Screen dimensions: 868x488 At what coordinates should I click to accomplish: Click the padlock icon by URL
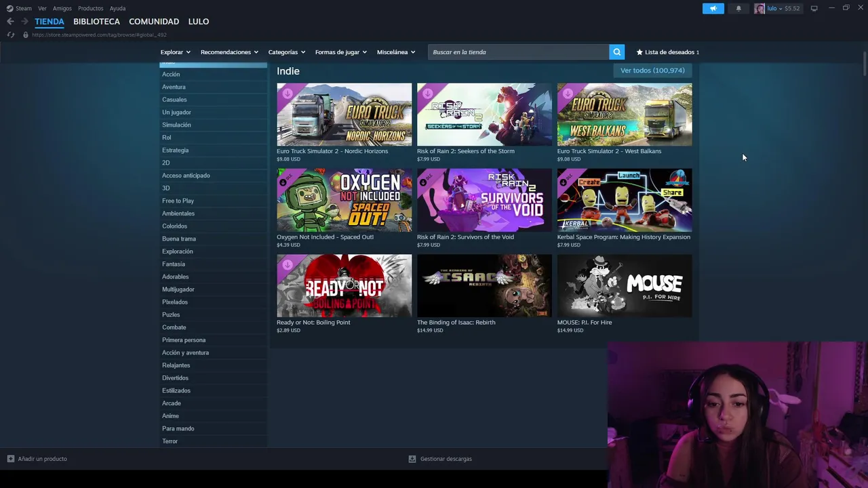26,35
